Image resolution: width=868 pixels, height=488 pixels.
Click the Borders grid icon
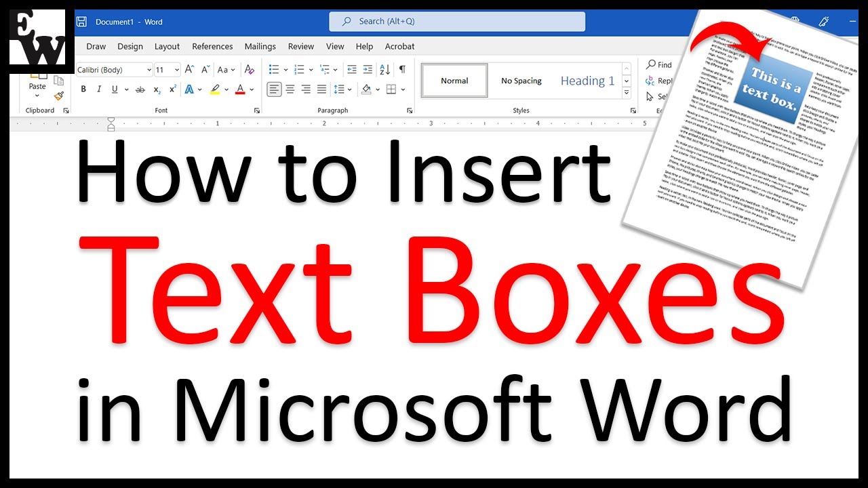point(391,89)
